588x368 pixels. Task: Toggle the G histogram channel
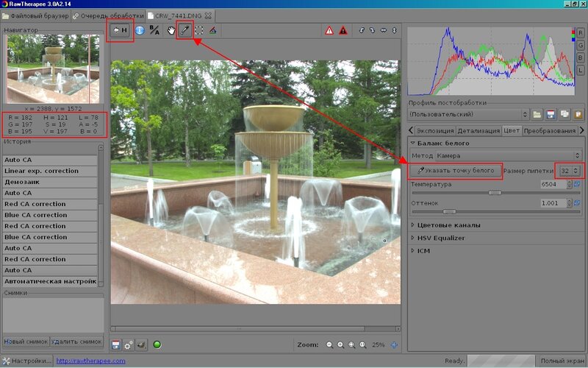point(580,46)
